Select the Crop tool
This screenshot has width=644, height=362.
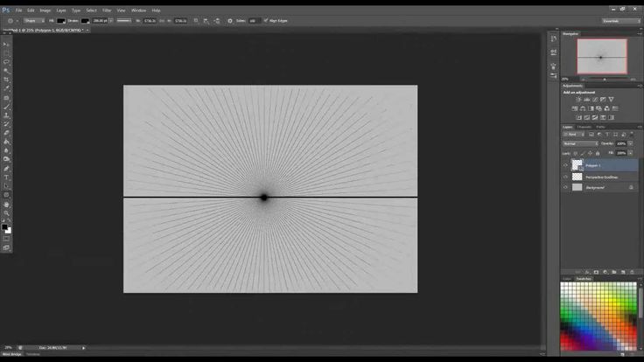6,80
